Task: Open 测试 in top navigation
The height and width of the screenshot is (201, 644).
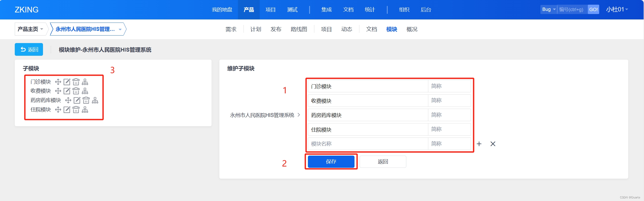Action: 292,10
